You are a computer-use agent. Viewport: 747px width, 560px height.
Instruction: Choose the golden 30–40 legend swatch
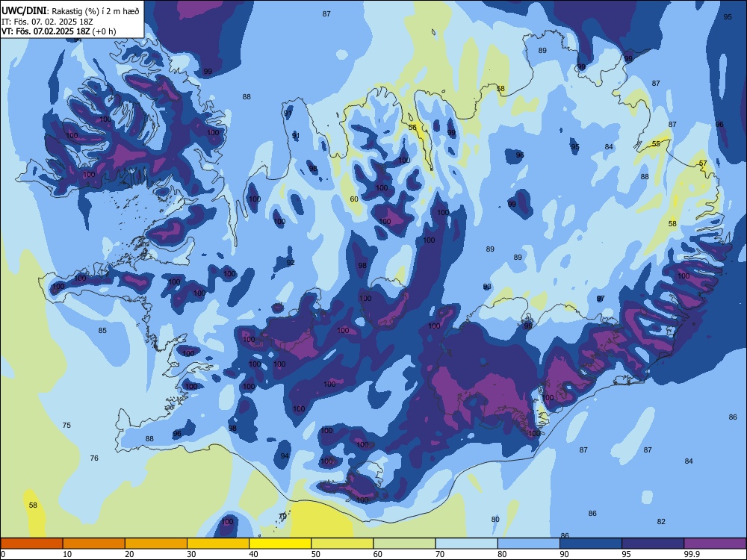tap(218, 544)
